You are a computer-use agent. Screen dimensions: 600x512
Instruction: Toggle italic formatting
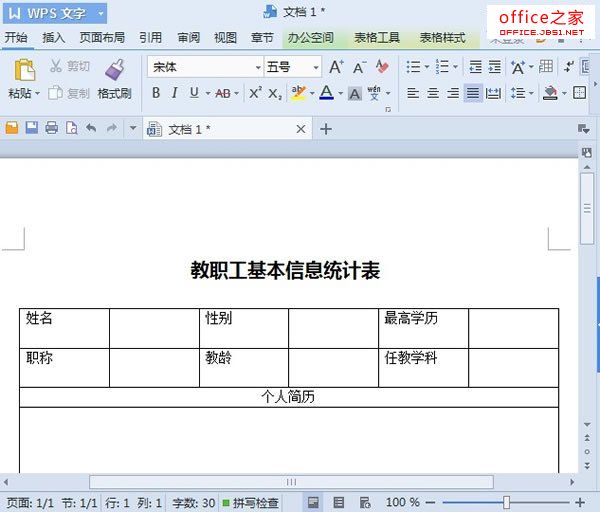[x=174, y=93]
